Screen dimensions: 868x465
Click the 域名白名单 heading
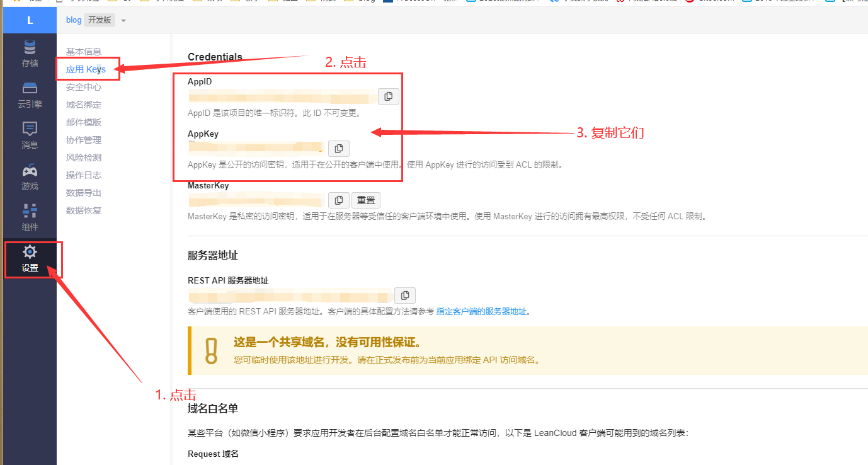point(213,408)
